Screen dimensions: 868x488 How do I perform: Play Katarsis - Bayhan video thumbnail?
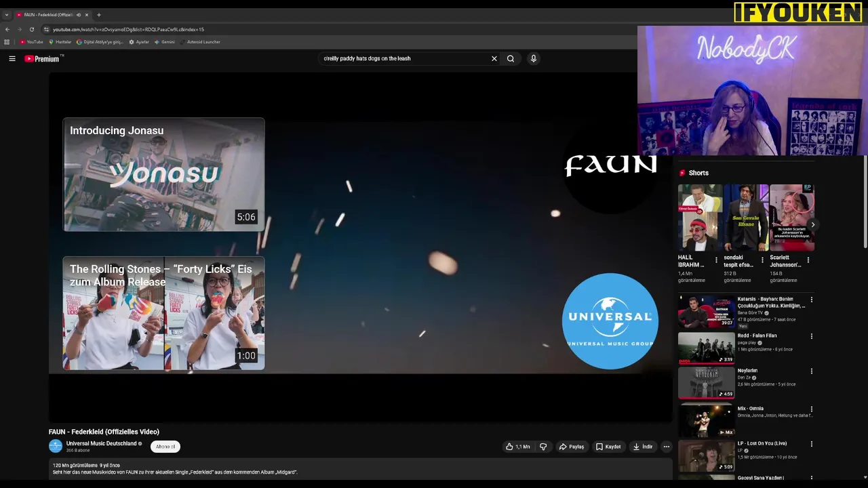[706, 312]
